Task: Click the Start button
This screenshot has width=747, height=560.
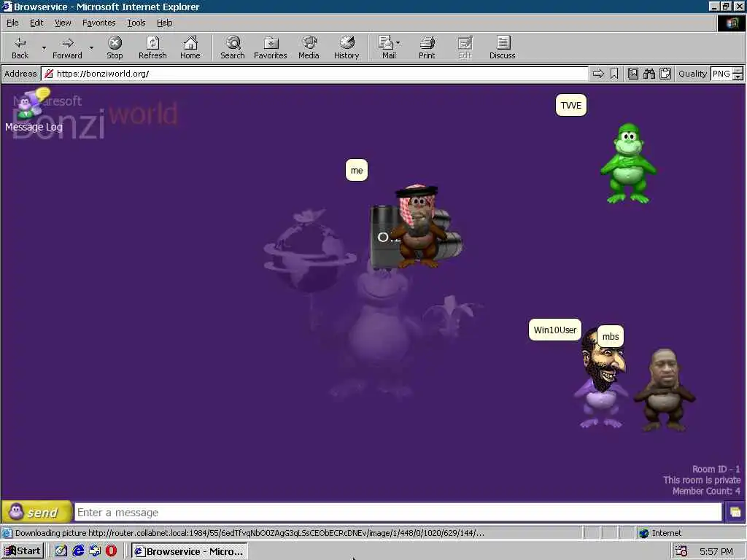Action: (23, 551)
